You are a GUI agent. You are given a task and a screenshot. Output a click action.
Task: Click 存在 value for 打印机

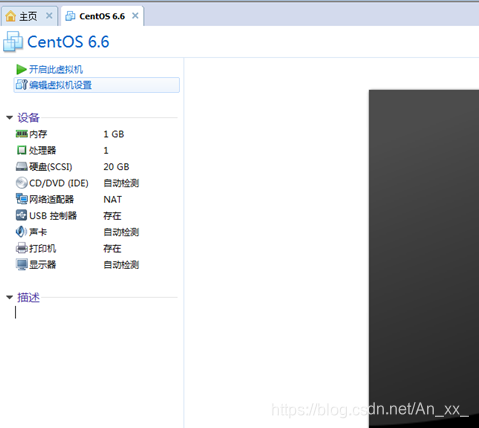tap(112, 248)
